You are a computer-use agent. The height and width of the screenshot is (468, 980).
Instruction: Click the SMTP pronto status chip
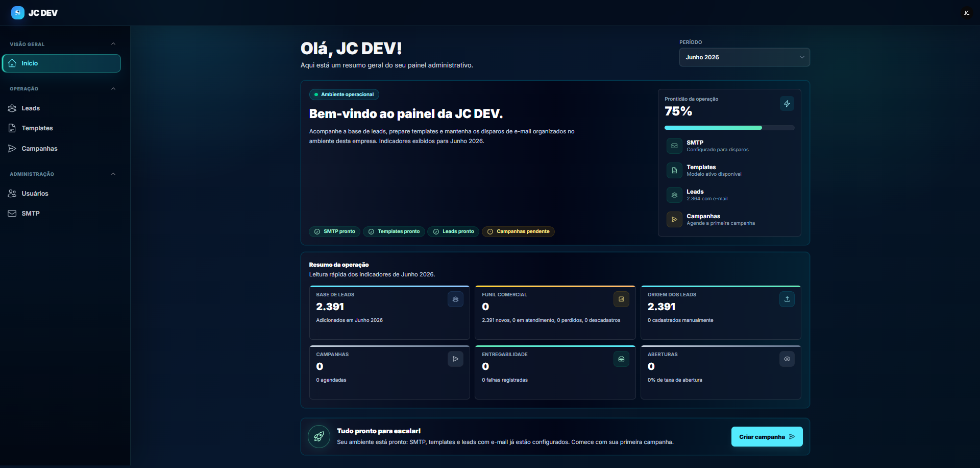(x=335, y=232)
